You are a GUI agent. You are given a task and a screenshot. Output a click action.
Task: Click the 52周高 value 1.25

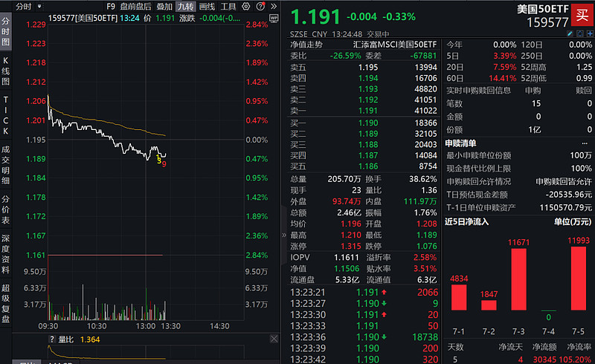click(x=584, y=67)
